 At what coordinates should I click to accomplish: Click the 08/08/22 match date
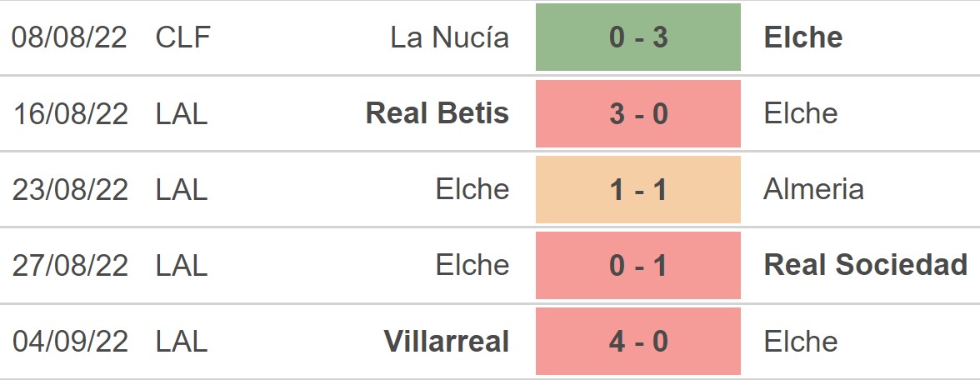point(70,37)
